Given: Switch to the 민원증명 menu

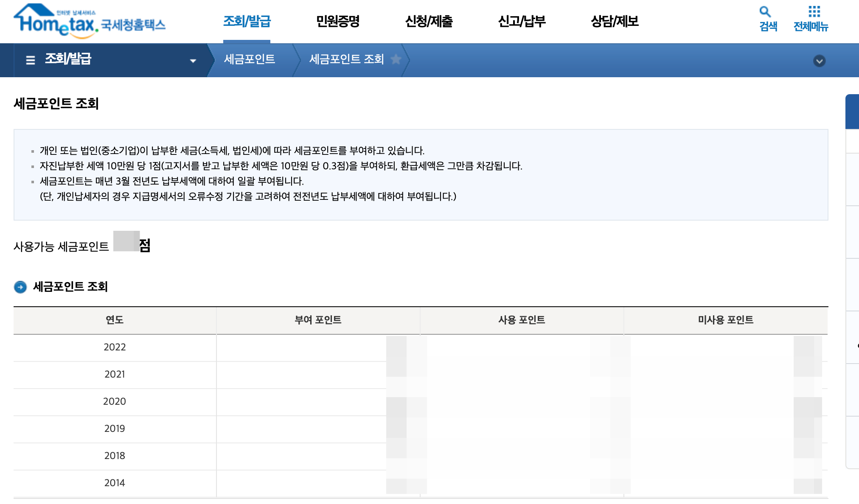Looking at the screenshot, I should click(338, 22).
